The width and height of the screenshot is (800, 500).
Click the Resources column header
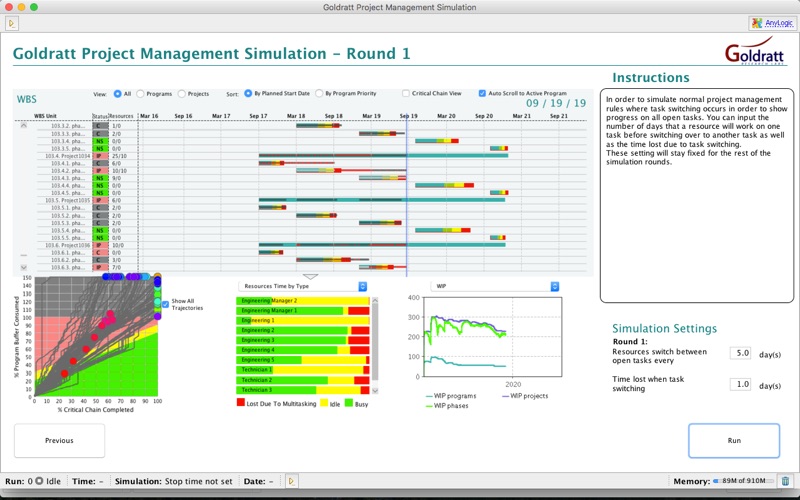[x=121, y=116]
